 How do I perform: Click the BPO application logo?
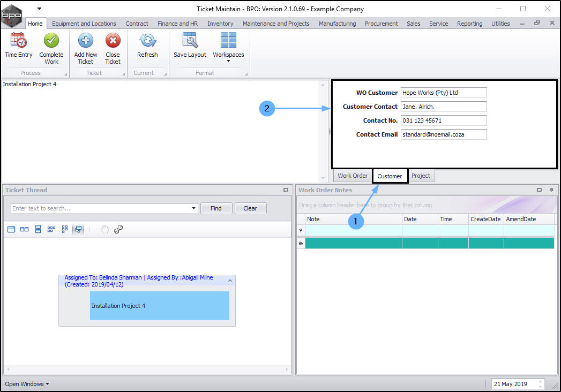coord(11,16)
